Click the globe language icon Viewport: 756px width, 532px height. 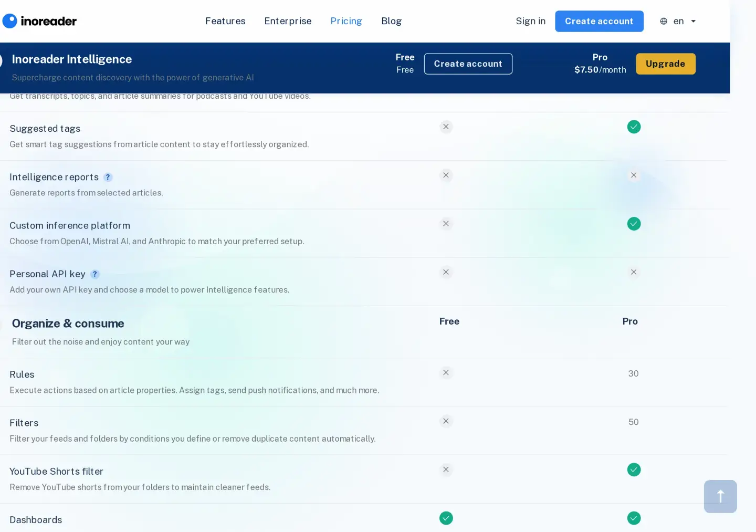(x=664, y=21)
